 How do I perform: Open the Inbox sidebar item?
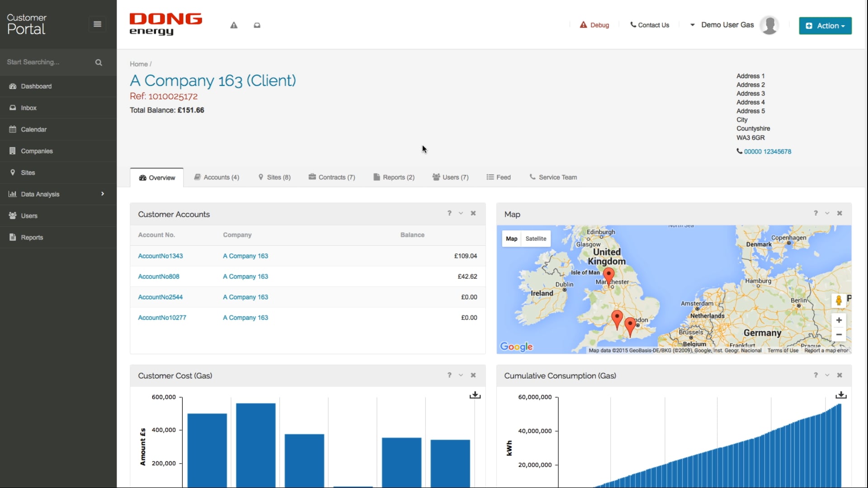click(28, 108)
